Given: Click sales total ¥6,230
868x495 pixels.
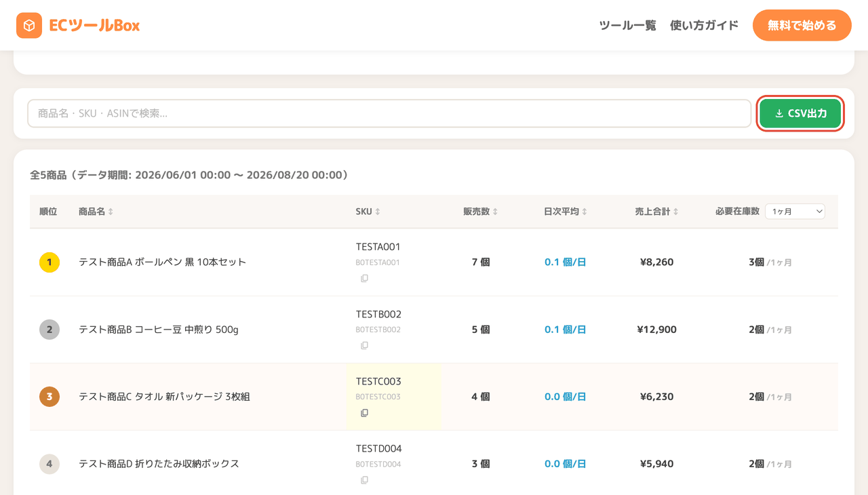Looking at the screenshot, I should pyautogui.click(x=656, y=397).
